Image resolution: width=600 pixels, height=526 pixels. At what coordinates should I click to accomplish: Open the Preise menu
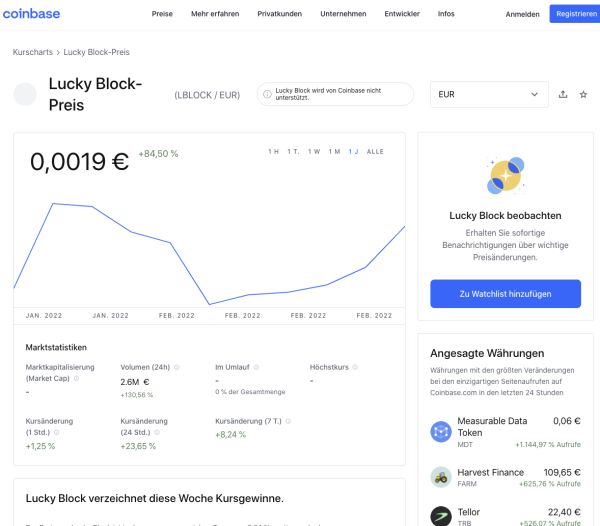click(x=162, y=14)
